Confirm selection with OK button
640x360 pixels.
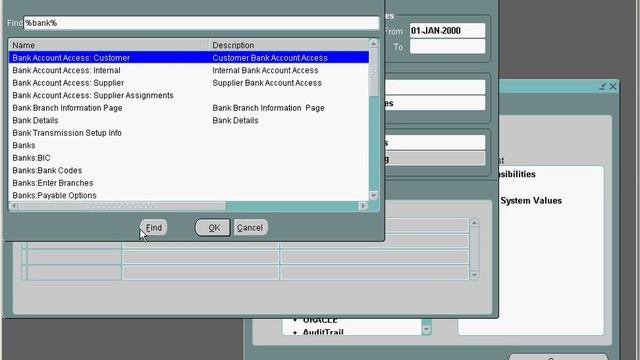(x=213, y=227)
